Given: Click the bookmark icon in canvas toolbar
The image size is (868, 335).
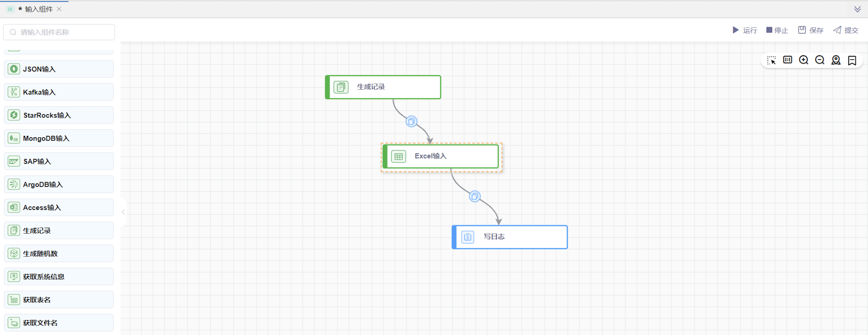Looking at the screenshot, I should tap(852, 60).
